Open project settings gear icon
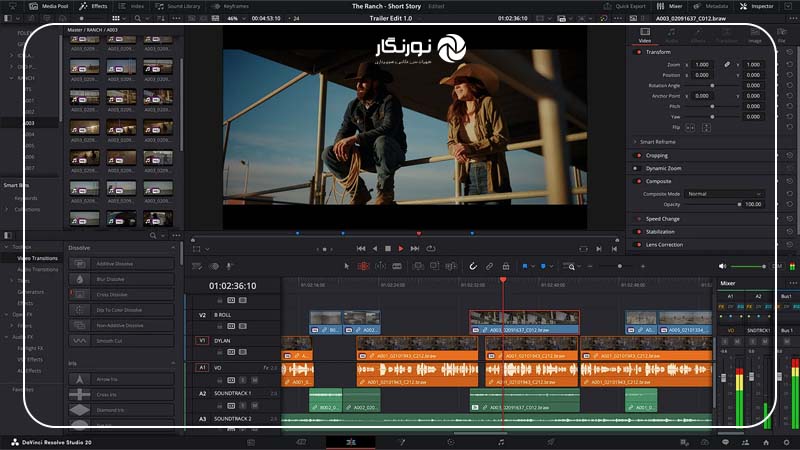Viewport: 800px width, 450px height. point(786,442)
